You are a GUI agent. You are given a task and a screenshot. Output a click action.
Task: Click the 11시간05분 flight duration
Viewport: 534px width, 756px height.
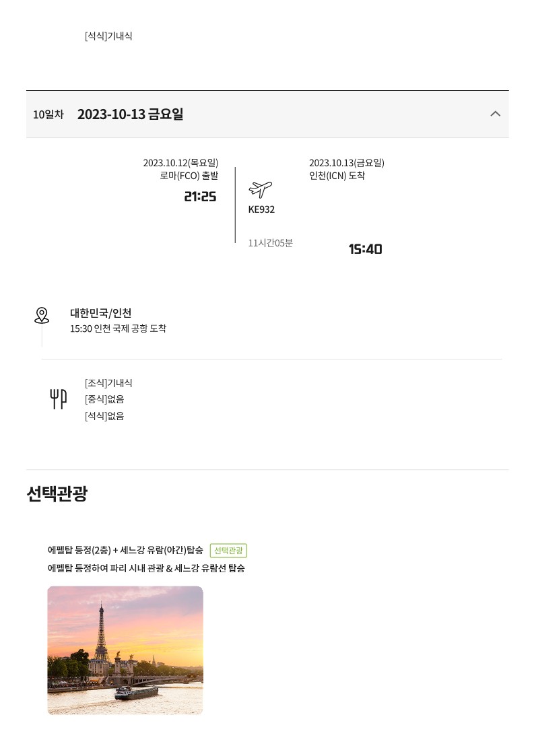click(271, 243)
